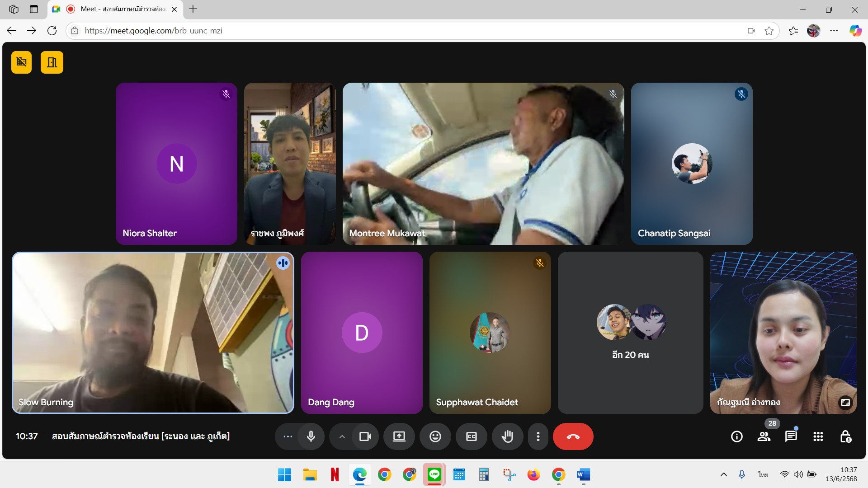The width and height of the screenshot is (868, 488).
Task: Open the chat panel icon
Action: tap(791, 436)
